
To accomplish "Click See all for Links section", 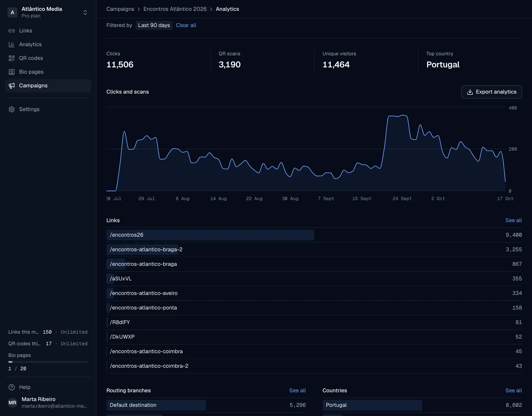I will point(513,220).
